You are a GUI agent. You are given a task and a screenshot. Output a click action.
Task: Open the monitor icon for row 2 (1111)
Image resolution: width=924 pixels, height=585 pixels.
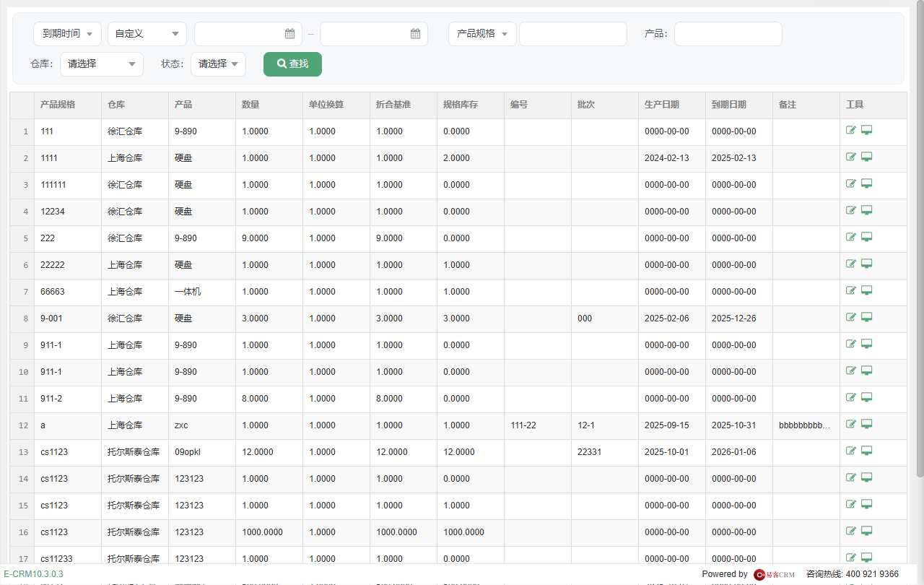point(867,157)
